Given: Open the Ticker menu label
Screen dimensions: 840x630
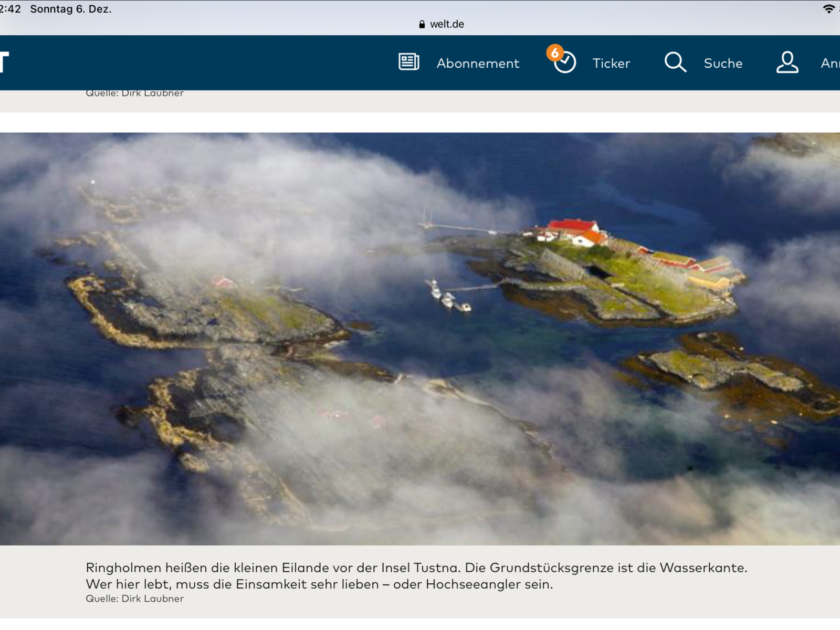Looking at the screenshot, I should coord(611,63).
